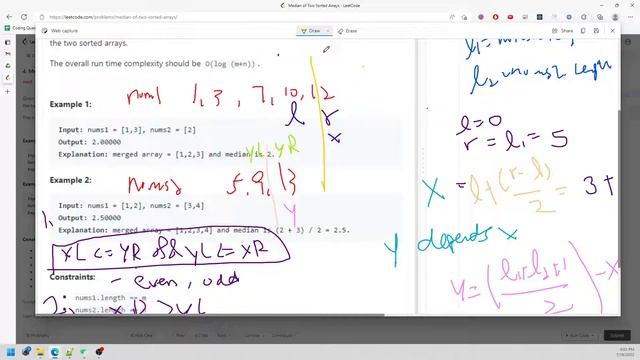Click the red and black taskbar app icon

point(99,351)
